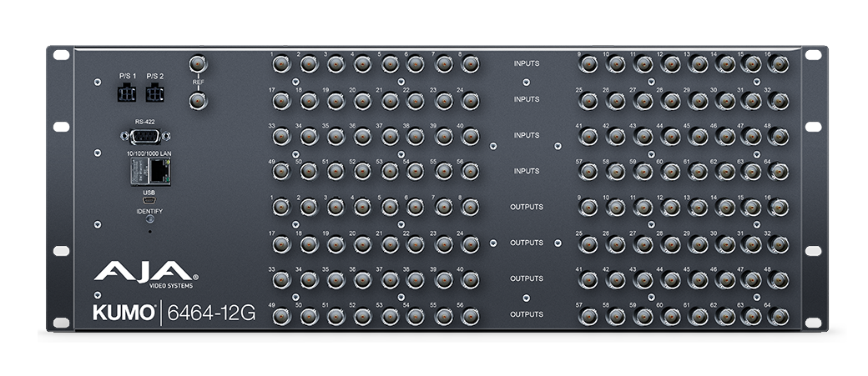Select output BNC connector 40
The width and height of the screenshot is (868, 376).
tap(470, 280)
